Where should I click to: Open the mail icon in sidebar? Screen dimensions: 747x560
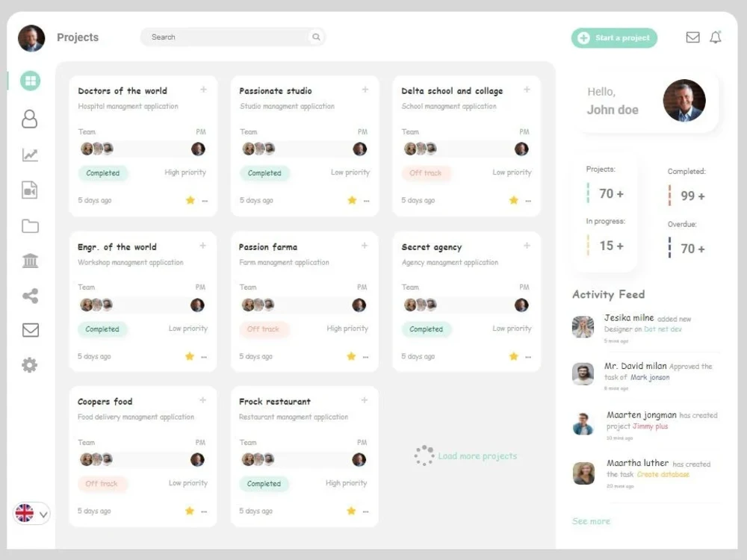[31, 329]
